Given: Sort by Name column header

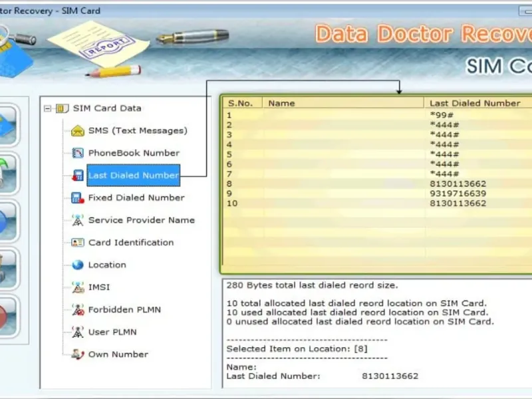Looking at the screenshot, I should 343,103.
